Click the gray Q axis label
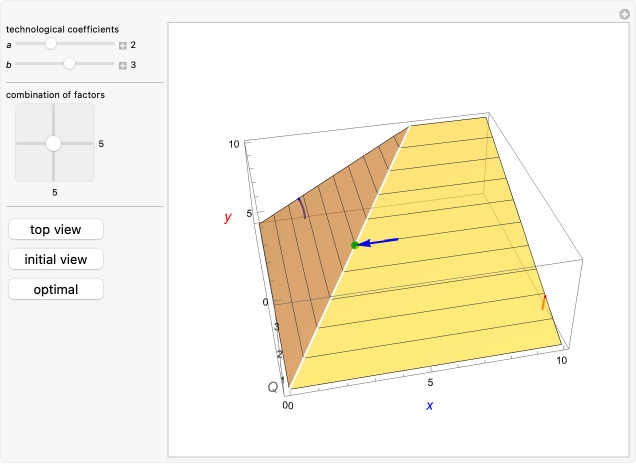Viewport: 636px width, 464px height. [272, 387]
